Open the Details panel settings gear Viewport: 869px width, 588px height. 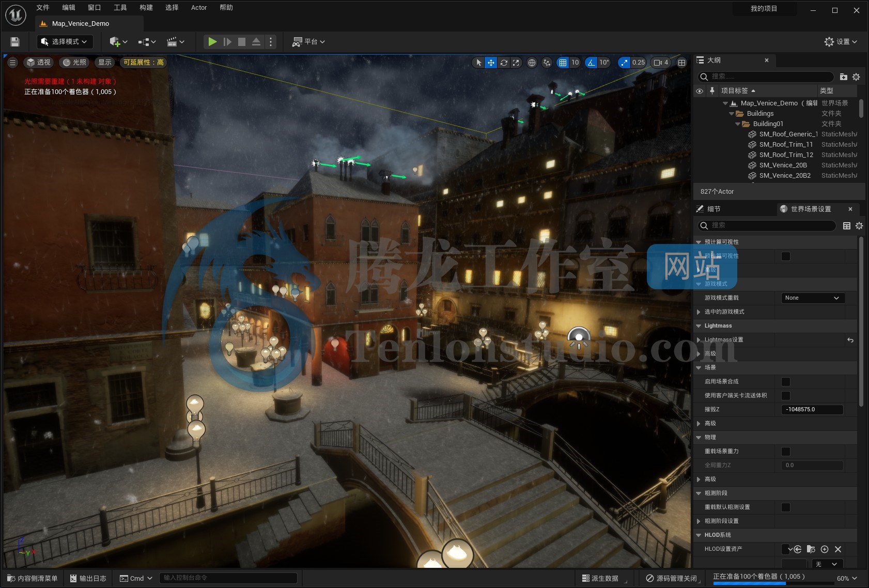[859, 226]
